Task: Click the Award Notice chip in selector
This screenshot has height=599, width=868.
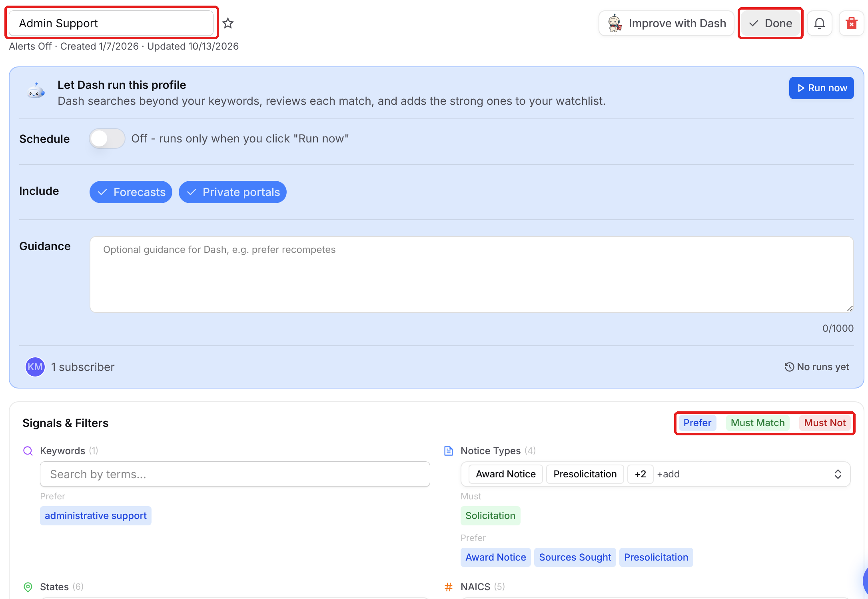Action: 506,474
